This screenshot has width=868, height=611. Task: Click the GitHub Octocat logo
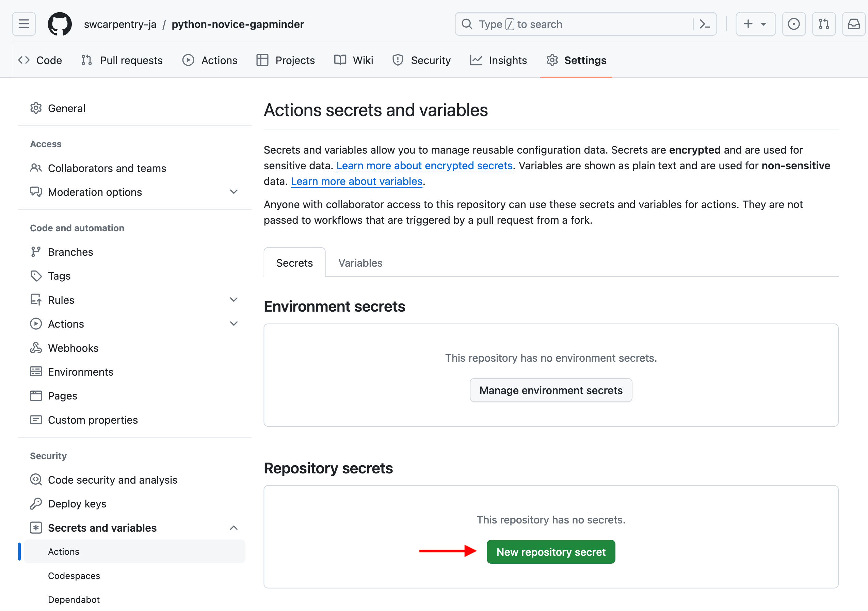60,24
